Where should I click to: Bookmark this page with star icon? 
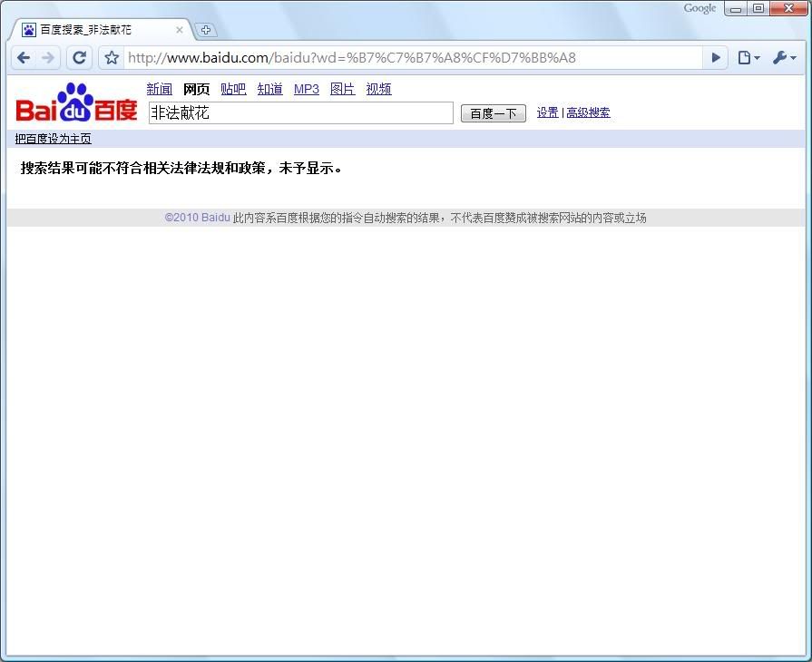[112, 58]
